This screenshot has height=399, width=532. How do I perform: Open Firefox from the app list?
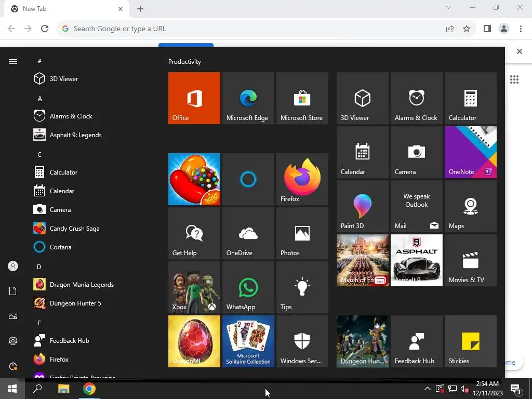click(x=91, y=360)
